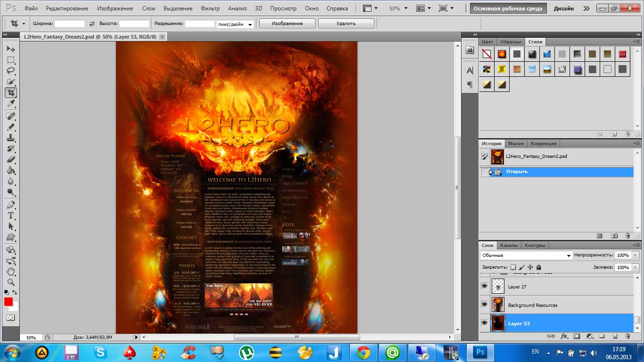Toggle lock transparent pixels
Image resolution: width=644 pixels, height=362 pixels.
click(x=513, y=267)
